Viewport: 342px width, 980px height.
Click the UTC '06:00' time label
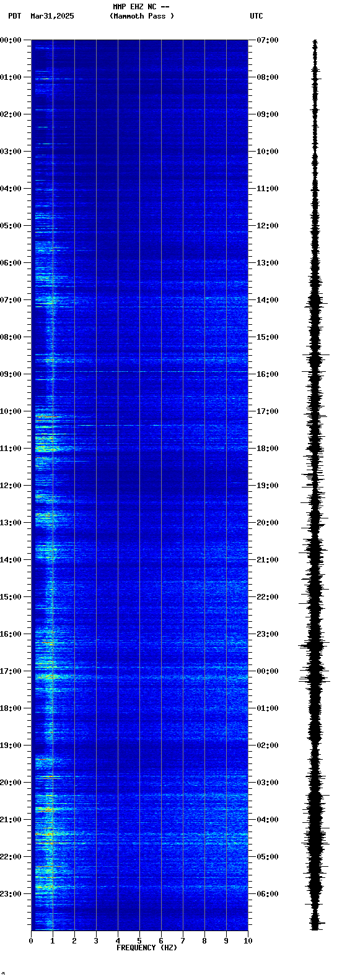[x=268, y=894]
